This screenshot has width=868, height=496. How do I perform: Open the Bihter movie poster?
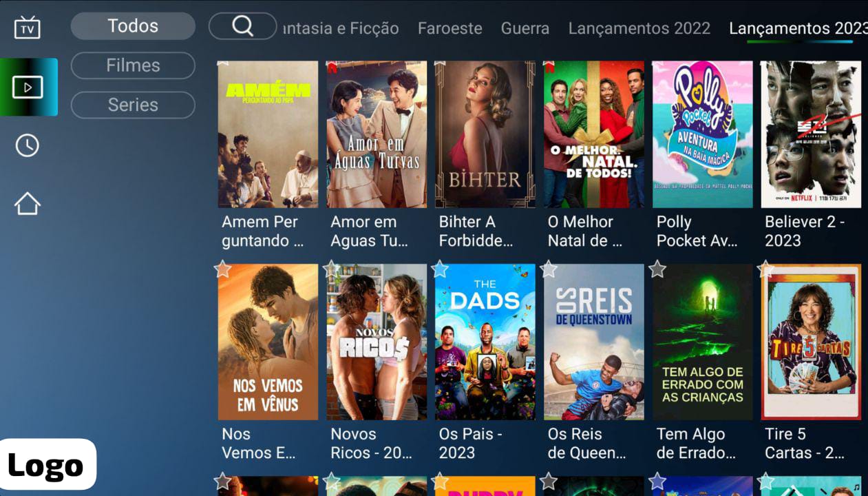pos(485,134)
